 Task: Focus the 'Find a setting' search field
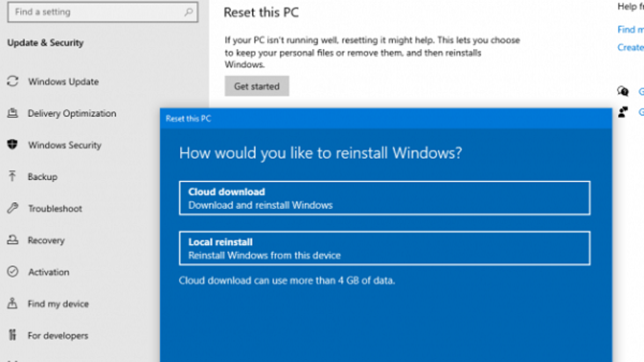(97, 12)
